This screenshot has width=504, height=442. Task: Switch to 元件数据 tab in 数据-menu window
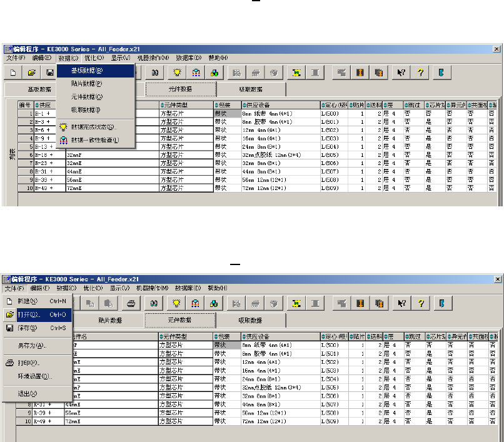181,89
